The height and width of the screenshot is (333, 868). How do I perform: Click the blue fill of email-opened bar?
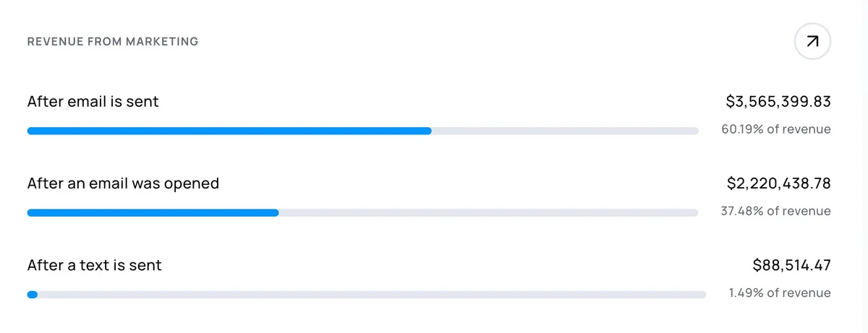pos(152,212)
